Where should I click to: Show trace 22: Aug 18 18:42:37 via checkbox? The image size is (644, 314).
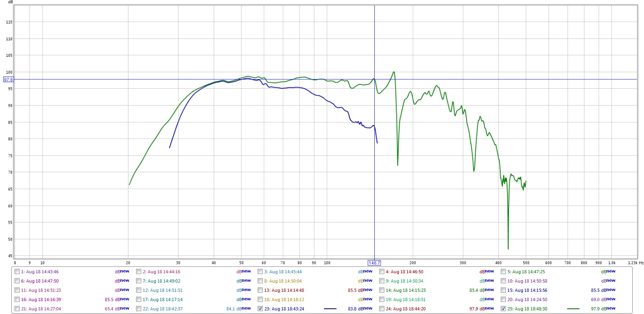coord(138,308)
